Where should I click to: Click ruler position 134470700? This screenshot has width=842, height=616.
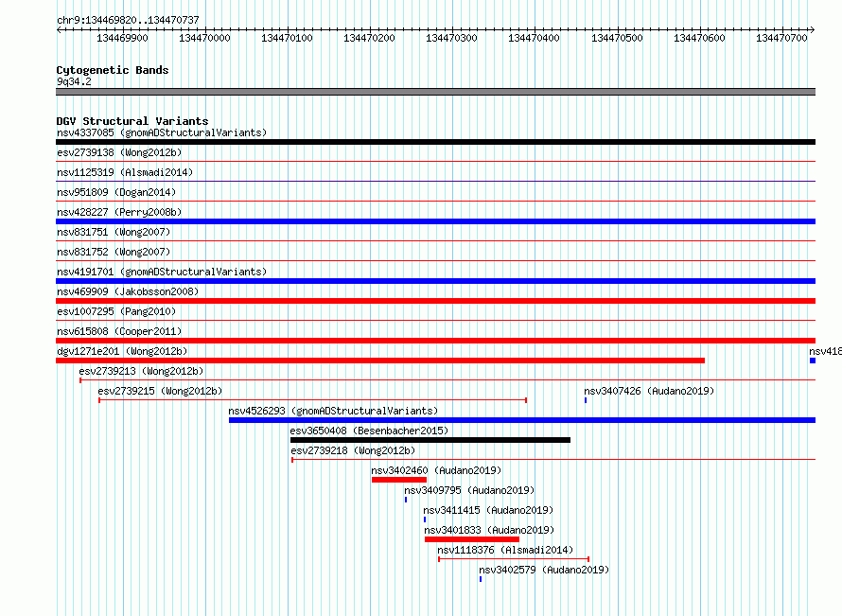point(781,38)
